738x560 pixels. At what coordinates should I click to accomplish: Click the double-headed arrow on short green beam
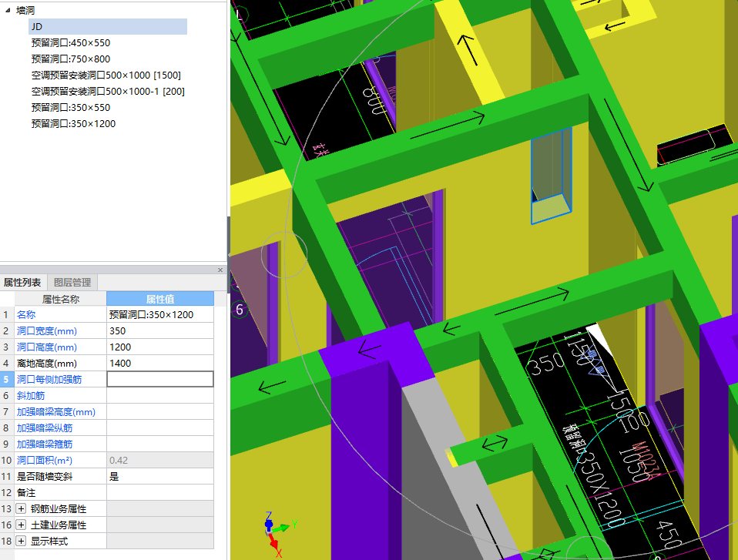click(x=495, y=443)
